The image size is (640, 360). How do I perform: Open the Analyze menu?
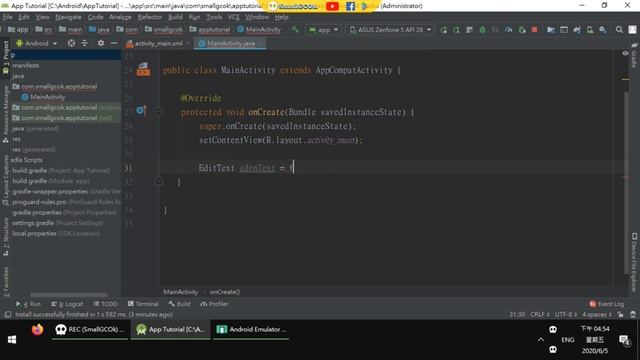pos(120,17)
